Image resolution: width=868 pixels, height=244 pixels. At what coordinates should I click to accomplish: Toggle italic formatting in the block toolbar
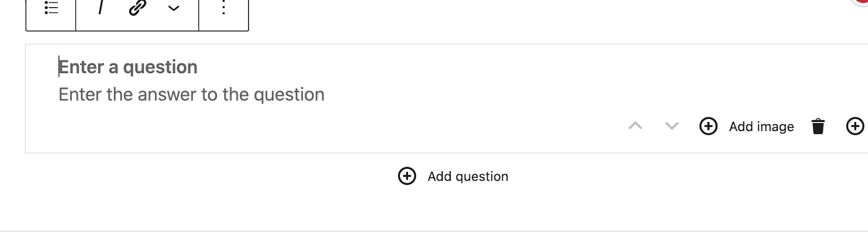[100, 7]
